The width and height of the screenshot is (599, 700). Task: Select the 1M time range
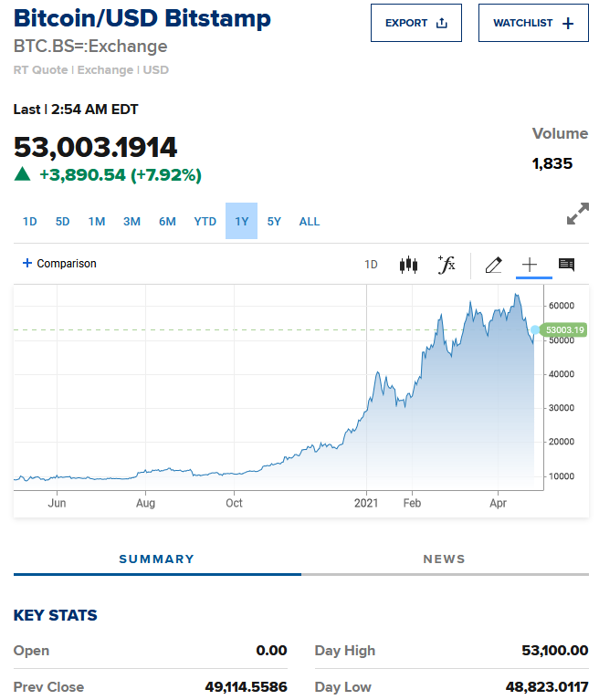point(97,221)
